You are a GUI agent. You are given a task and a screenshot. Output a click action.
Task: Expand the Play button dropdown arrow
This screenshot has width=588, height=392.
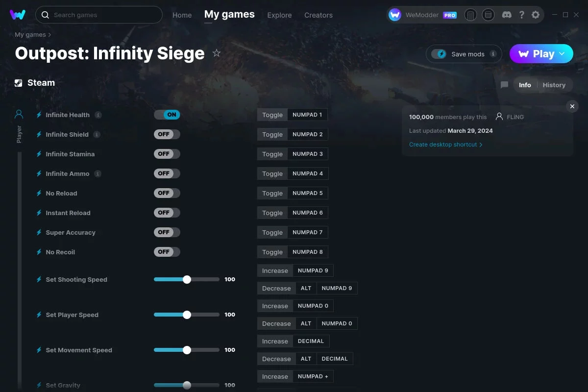click(x=562, y=54)
